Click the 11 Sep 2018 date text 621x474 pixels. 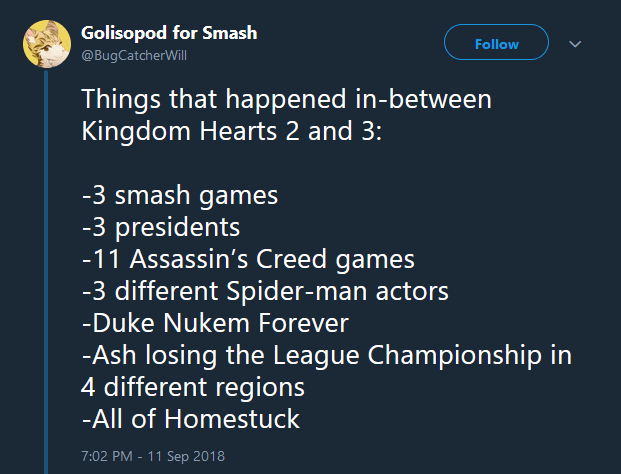186,455
